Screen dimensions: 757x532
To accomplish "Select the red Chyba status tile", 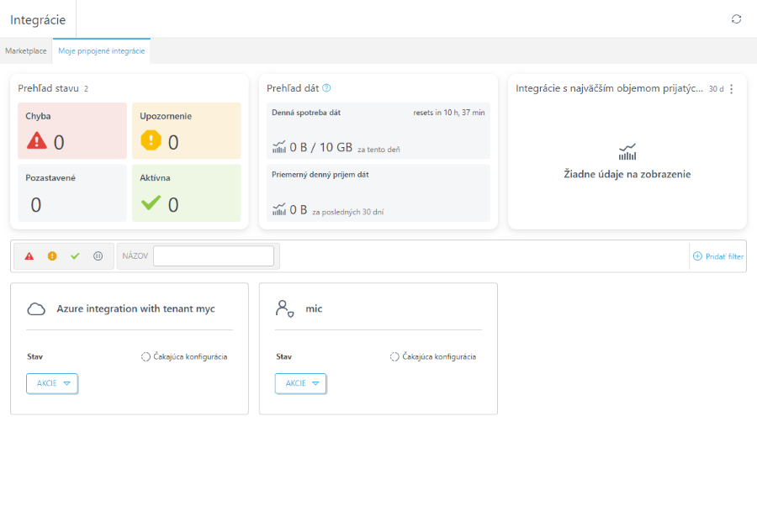I will pyautogui.click(x=72, y=131).
